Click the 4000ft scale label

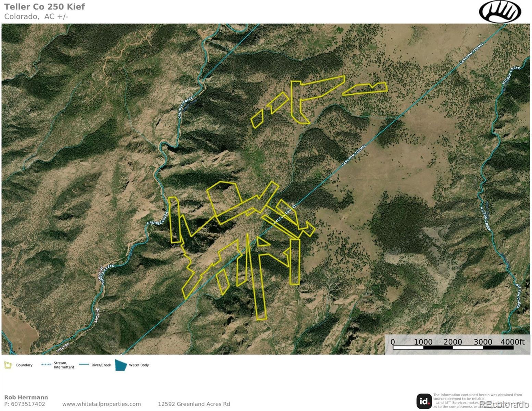pyautogui.click(x=512, y=342)
